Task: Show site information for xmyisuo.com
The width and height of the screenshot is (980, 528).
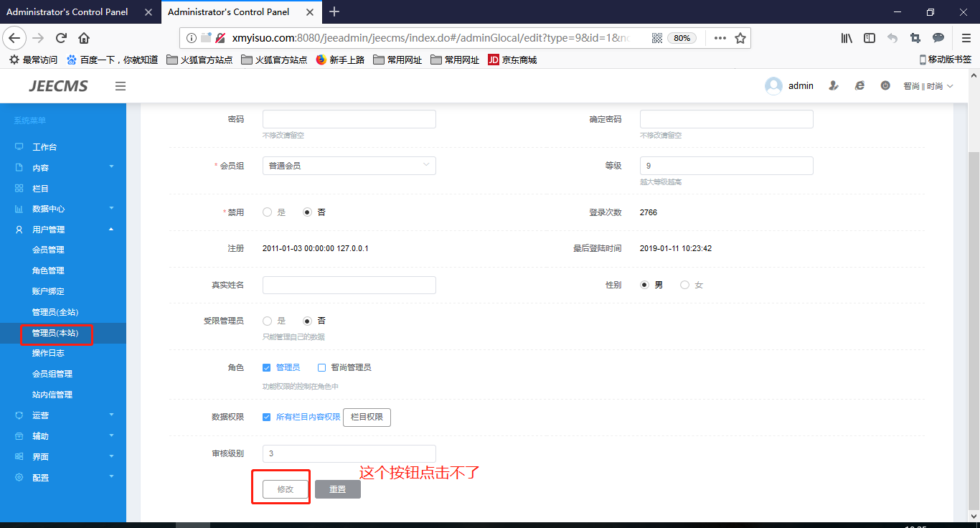Action: 192,38
